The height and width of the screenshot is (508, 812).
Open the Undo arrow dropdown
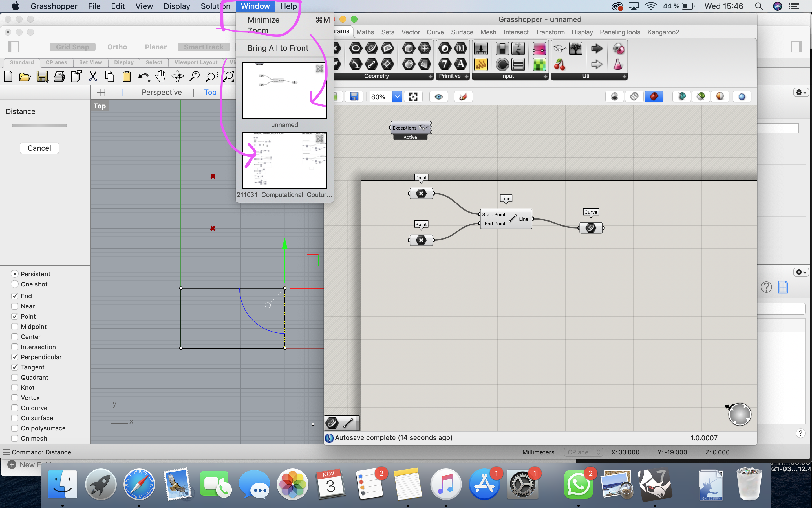(x=149, y=81)
